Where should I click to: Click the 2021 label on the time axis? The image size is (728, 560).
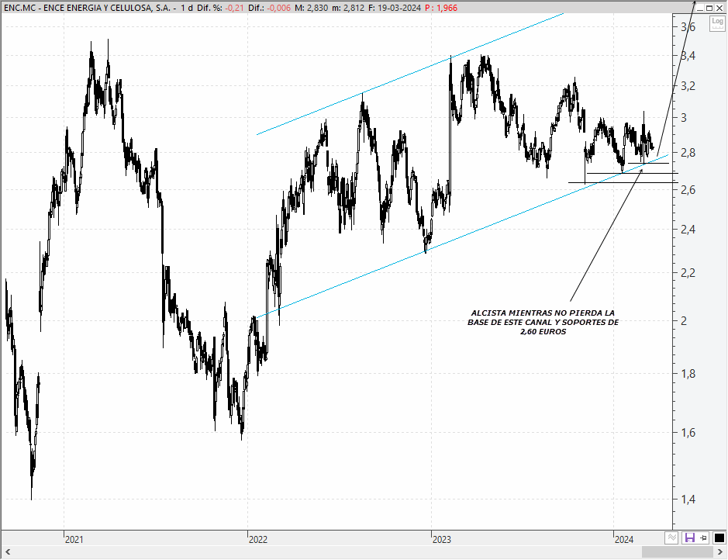tap(74, 539)
